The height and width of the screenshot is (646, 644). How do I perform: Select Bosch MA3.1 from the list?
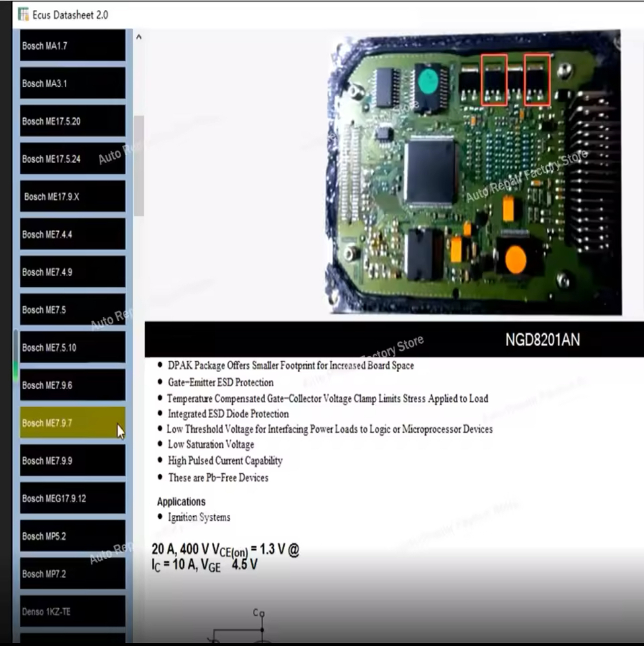point(72,83)
